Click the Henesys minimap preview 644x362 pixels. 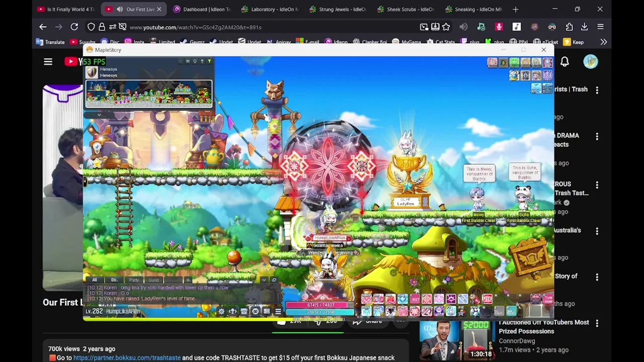click(149, 94)
